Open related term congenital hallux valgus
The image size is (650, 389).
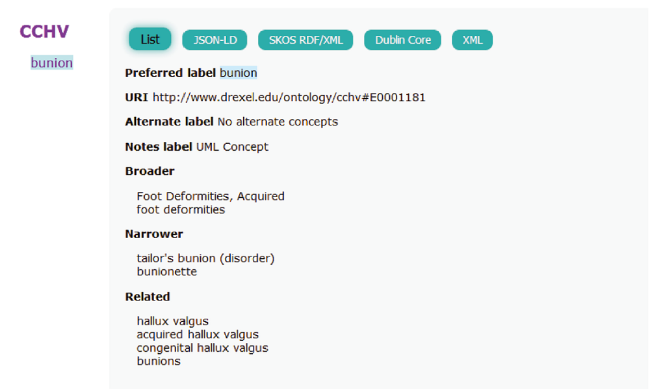point(202,348)
